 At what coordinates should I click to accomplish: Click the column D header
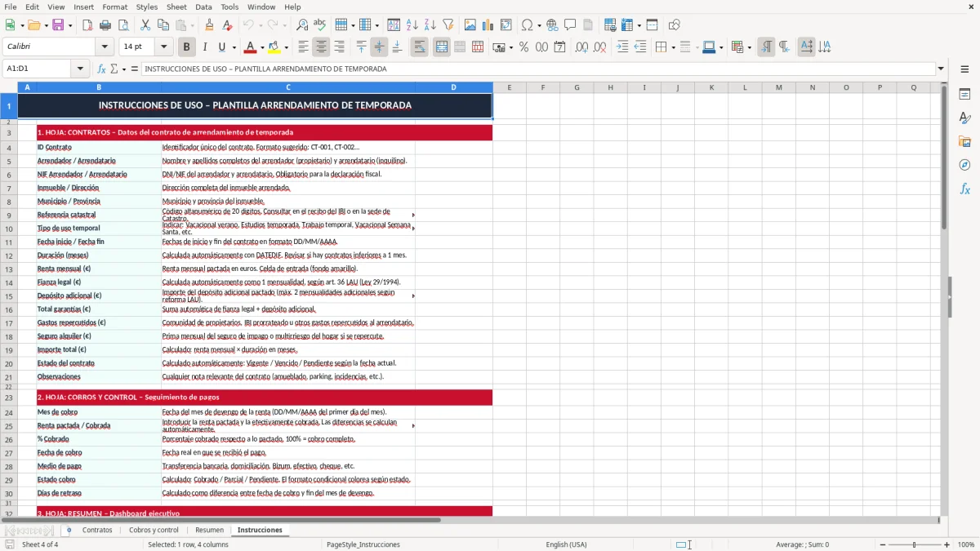click(453, 87)
